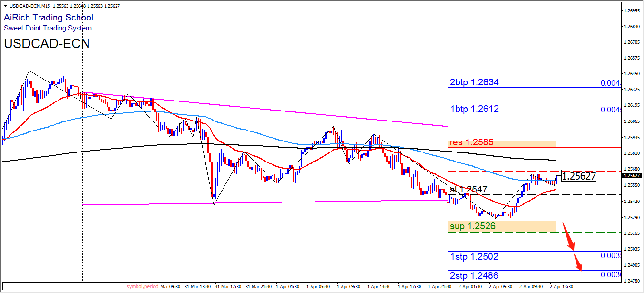
Task: Select the '2btp 1.2634' target label
Action: (x=474, y=82)
